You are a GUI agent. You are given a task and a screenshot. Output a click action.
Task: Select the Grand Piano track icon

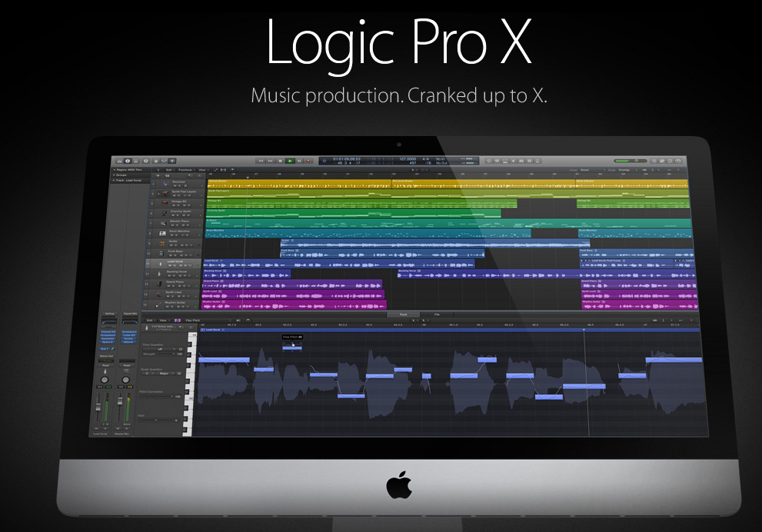click(160, 284)
